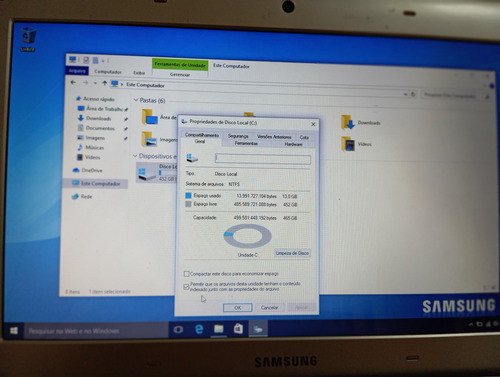Close the Propriedades de Disco Local dialog

coord(313,124)
